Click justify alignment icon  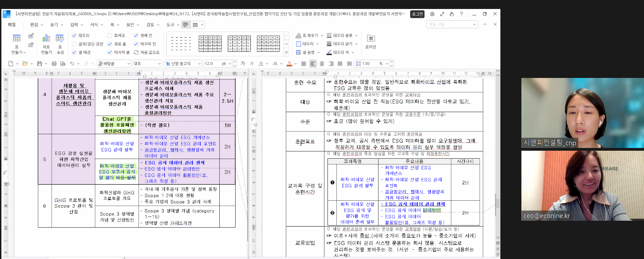click(x=303, y=63)
